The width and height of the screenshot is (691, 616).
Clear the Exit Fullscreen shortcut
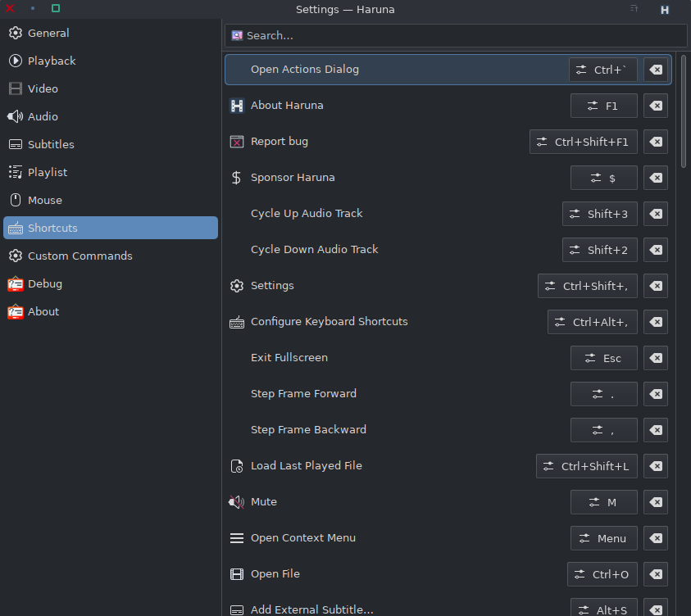tap(656, 358)
